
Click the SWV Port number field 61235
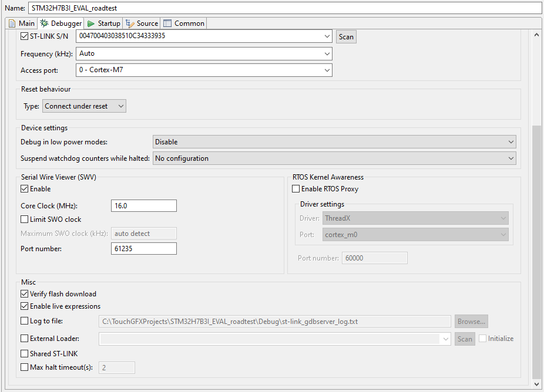pyautogui.click(x=144, y=248)
